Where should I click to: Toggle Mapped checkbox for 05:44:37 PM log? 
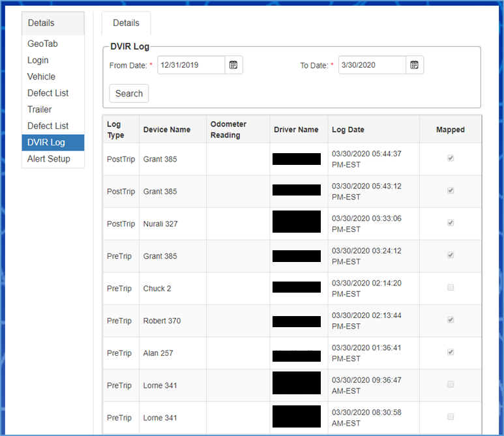coord(451,158)
